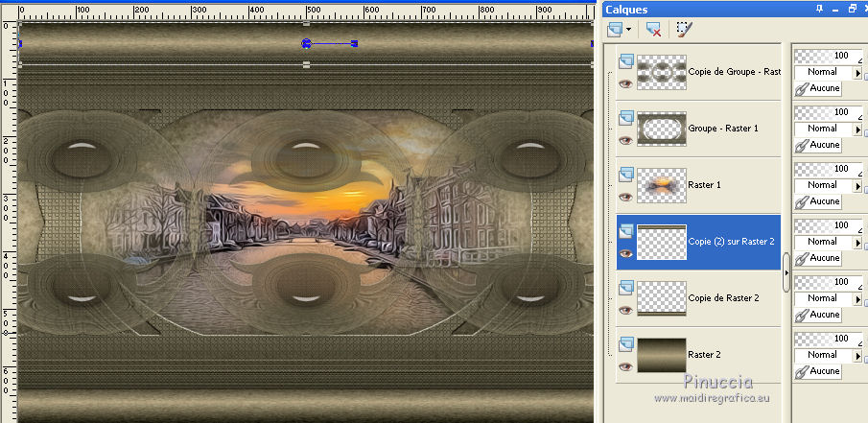The image size is (868, 423).
Task: Open blend mode dropdown for Copie (2) sur Raster 2
Action: pos(858,242)
